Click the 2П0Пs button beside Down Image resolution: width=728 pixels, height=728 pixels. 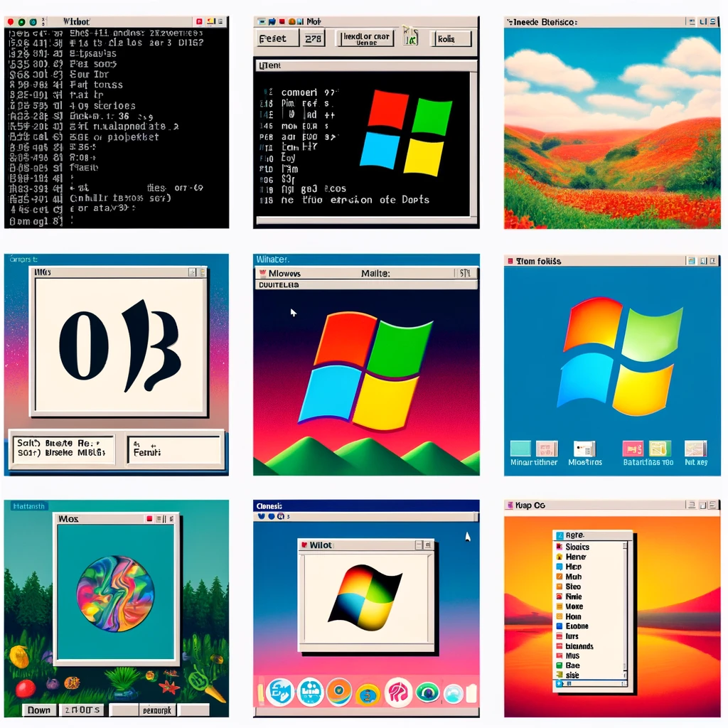[x=82, y=710]
